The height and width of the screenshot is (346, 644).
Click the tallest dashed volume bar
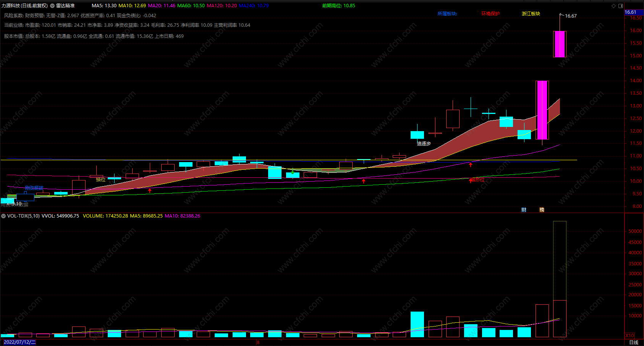tap(560, 279)
